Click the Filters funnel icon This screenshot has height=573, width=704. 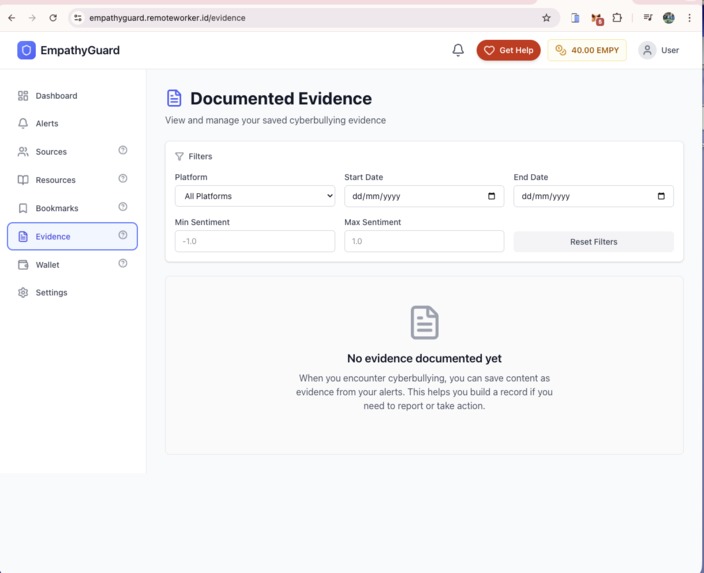pos(179,156)
